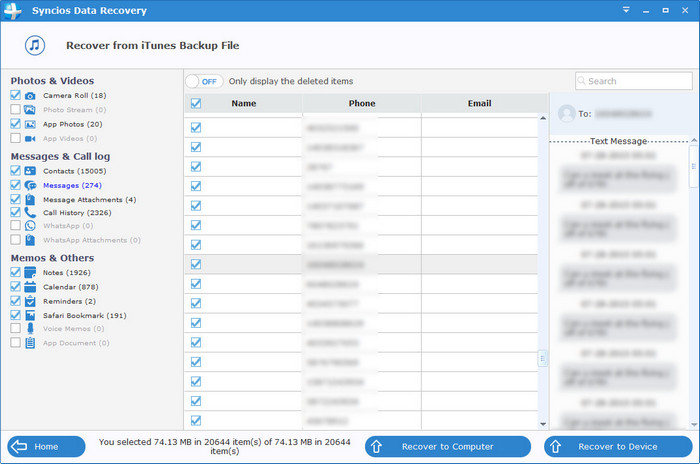The width and height of the screenshot is (700, 464).
Task: Open the App Photos (20) category
Action: click(73, 124)
